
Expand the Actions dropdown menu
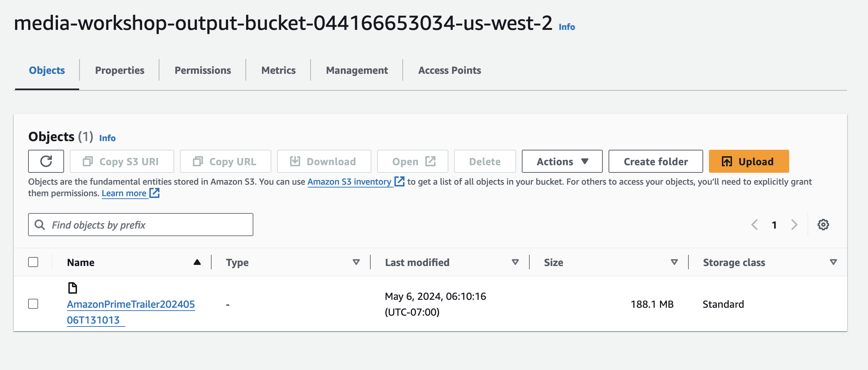[x=562, y=161]
